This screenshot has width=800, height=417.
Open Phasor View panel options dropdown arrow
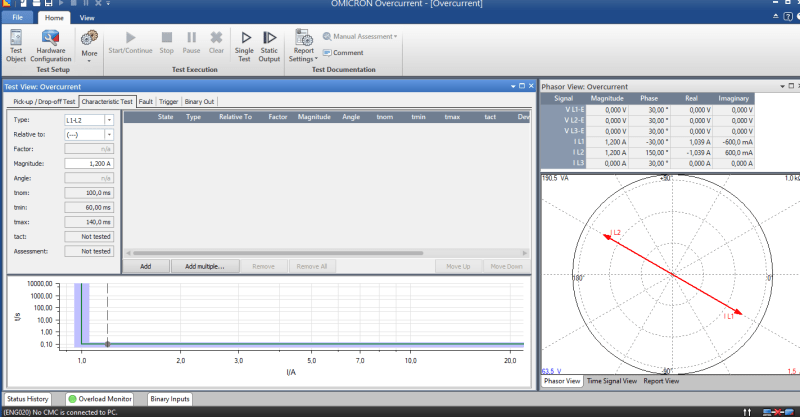(x=783, y=86)
